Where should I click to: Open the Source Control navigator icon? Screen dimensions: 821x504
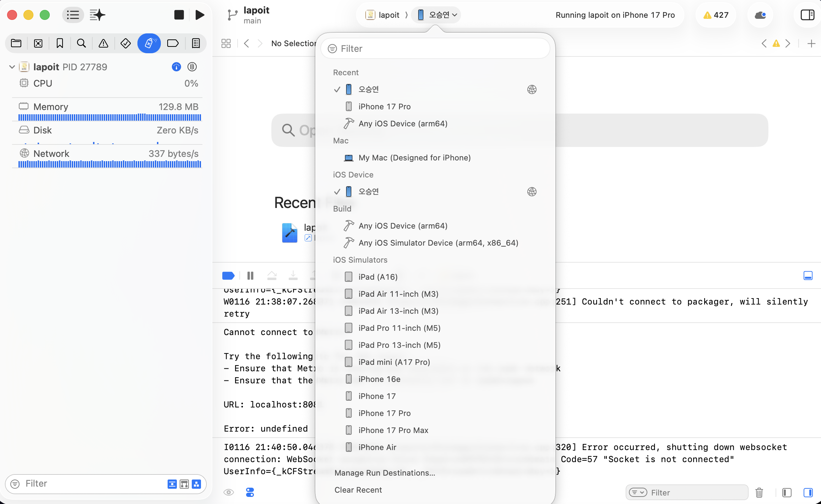(38, 43)
